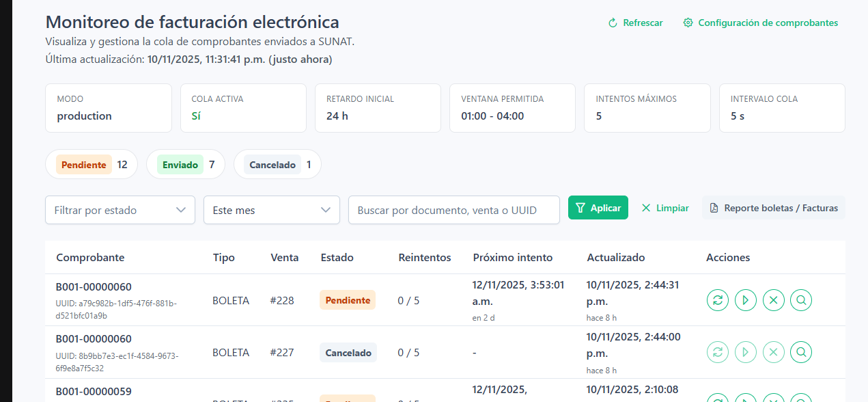Apply filters with the Aplicar button
Screen dimensions: 868x402
tap(598, 208)
